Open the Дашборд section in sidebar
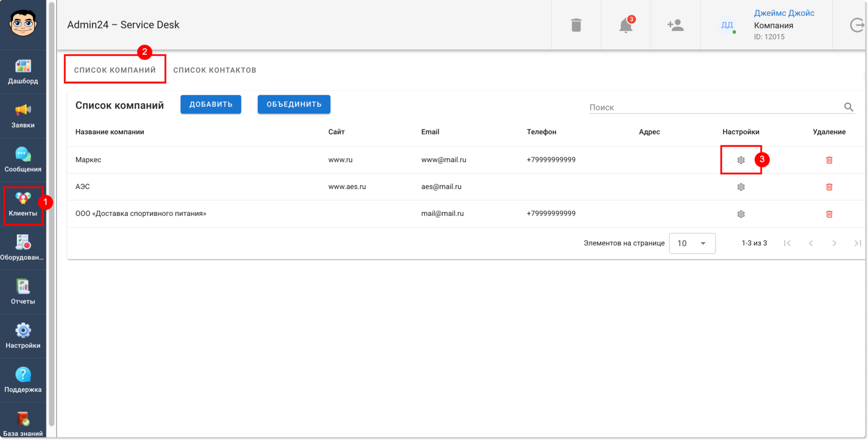 click(23, 72)
